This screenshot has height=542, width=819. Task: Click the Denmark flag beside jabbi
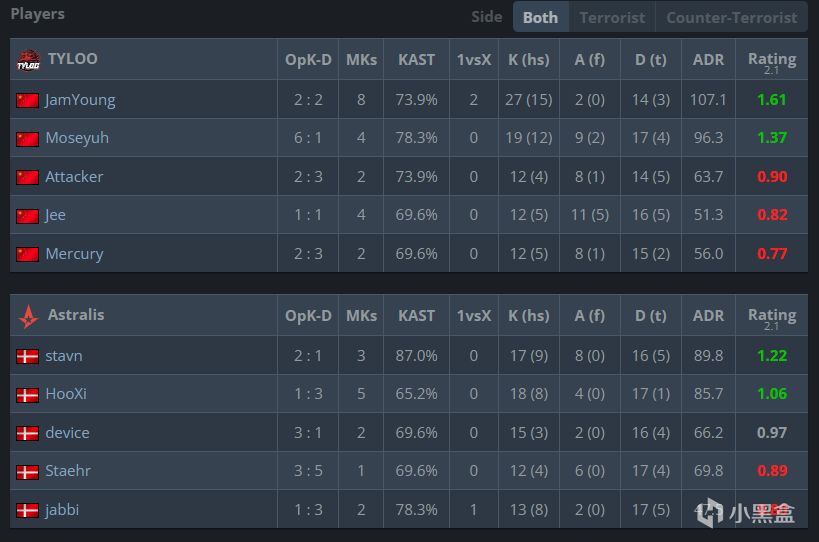tap(27, 510)
